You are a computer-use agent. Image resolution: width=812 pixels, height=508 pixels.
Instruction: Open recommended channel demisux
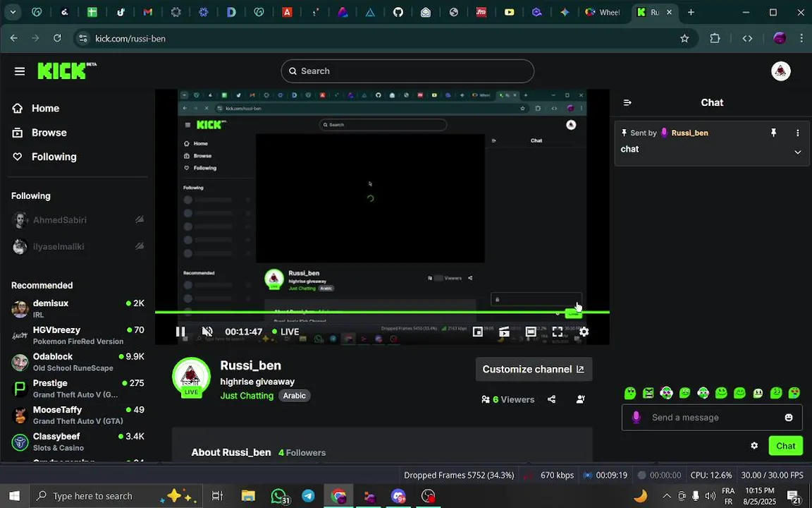coord(78,308)
